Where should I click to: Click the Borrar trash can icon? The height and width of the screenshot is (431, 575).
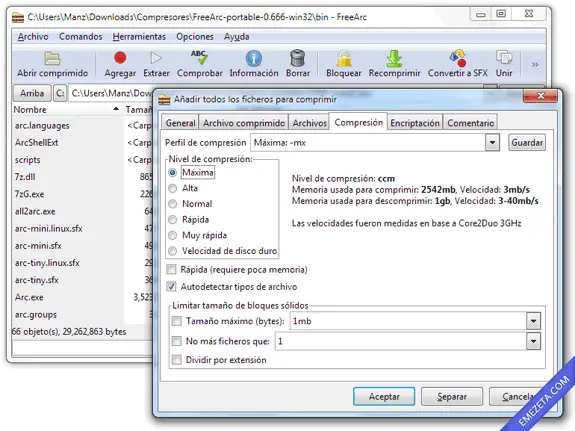(x=297, y=58)
